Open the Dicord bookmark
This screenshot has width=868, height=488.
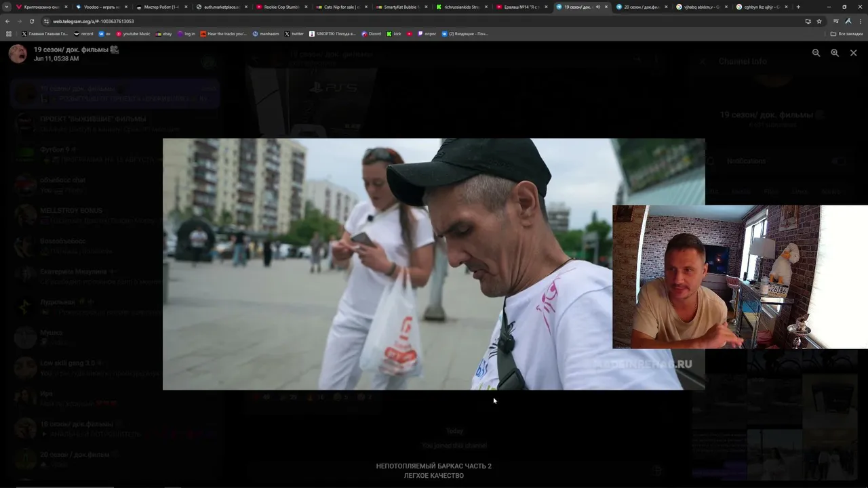point(372,33)
